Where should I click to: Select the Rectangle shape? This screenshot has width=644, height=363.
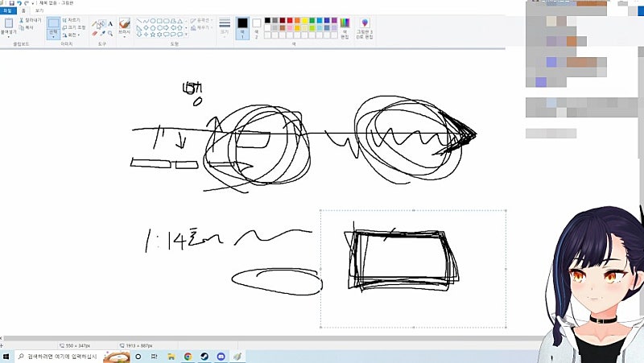click(159, 21)
